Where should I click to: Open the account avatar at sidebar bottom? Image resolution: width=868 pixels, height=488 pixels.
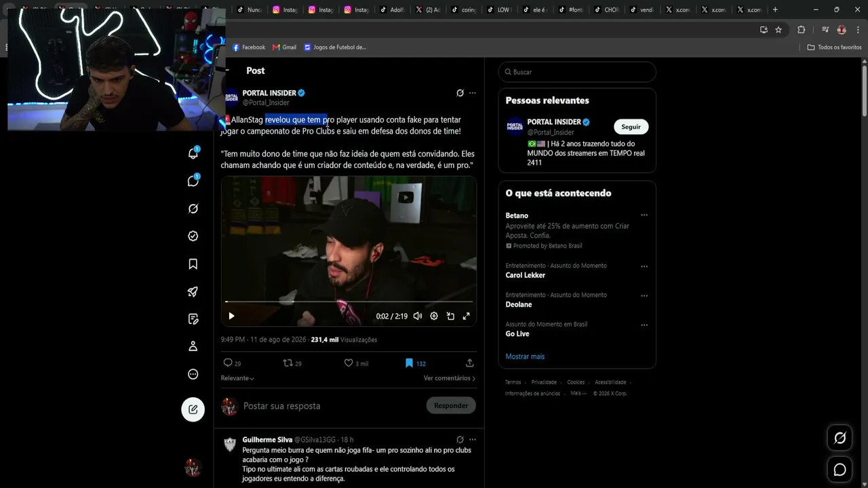coord(193,467)
